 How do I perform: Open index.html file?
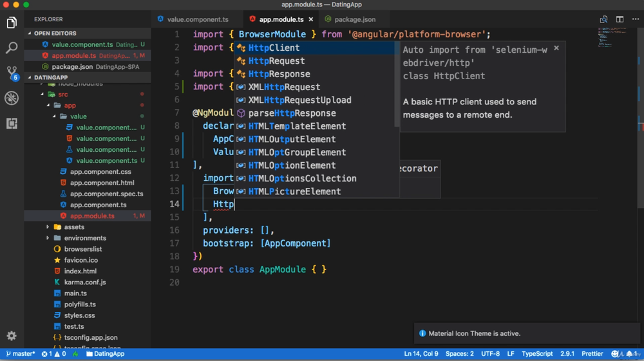pos(88,271)
